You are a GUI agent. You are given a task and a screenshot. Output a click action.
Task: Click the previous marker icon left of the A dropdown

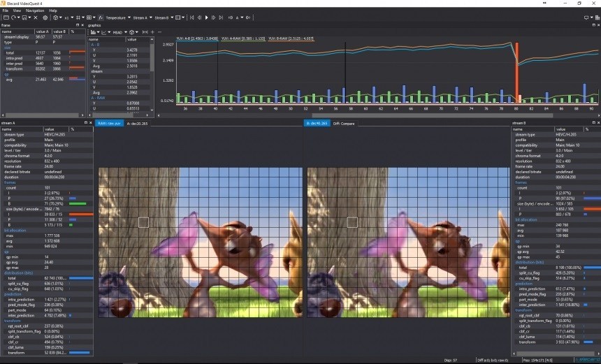tap(231, 17)
